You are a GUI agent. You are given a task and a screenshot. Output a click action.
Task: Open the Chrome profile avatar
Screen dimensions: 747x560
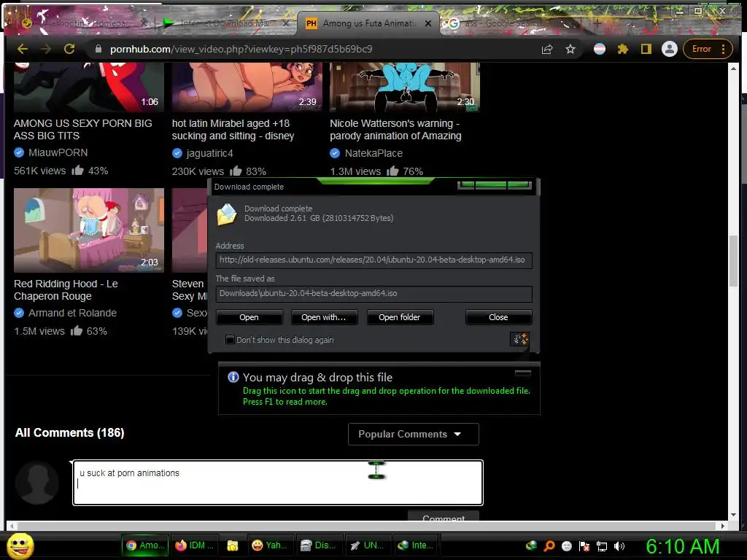pyautogui.click(x=670, y=49)
